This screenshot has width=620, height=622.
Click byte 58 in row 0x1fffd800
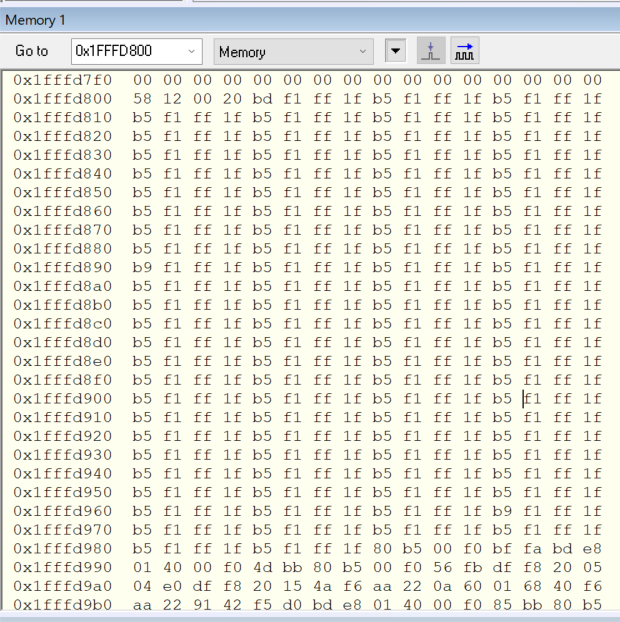coord(142,99)
